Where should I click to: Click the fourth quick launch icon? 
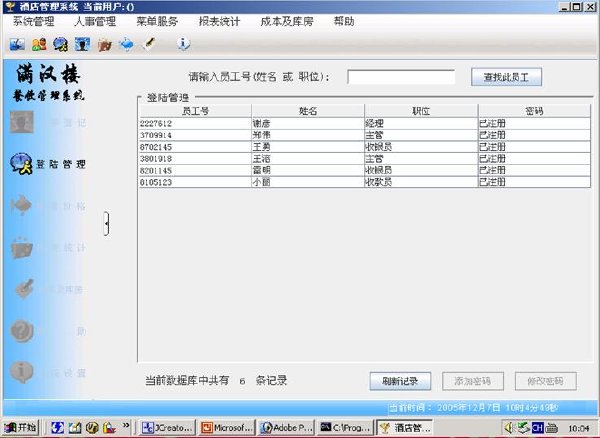point(109,427)
